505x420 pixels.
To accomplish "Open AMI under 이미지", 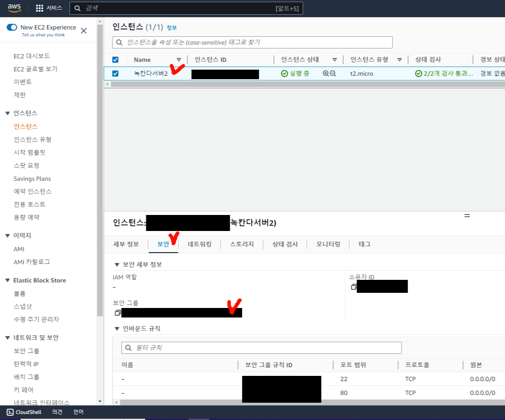I will [19, 249].
